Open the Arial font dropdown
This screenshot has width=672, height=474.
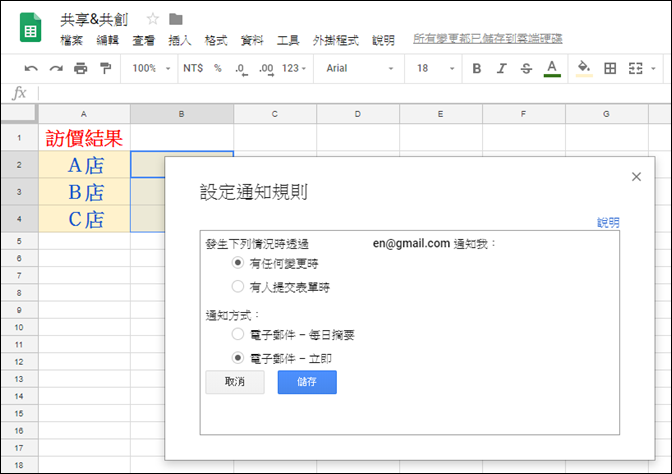[359, 68]
